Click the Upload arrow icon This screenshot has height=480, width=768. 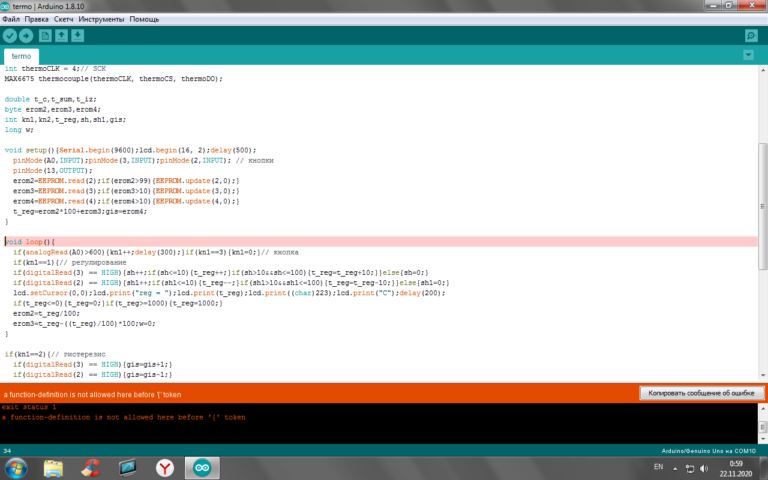[28, 36]
